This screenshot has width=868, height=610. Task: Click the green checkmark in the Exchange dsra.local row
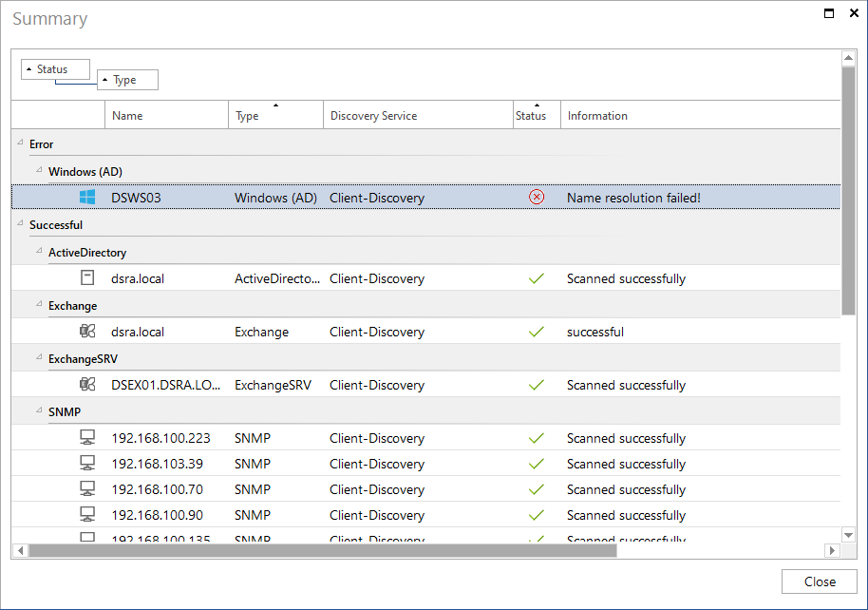click(537, 332)
